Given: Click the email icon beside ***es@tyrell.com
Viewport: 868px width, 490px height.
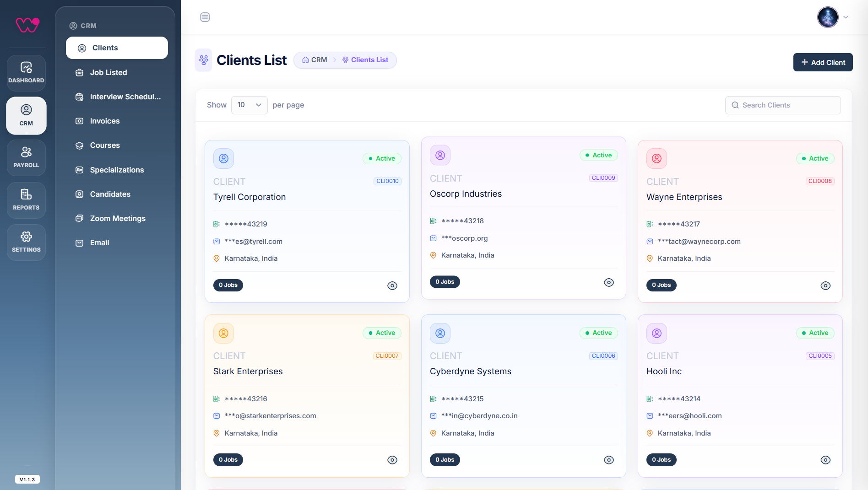Looking at the screenshot, I should (x=217, y=242).
